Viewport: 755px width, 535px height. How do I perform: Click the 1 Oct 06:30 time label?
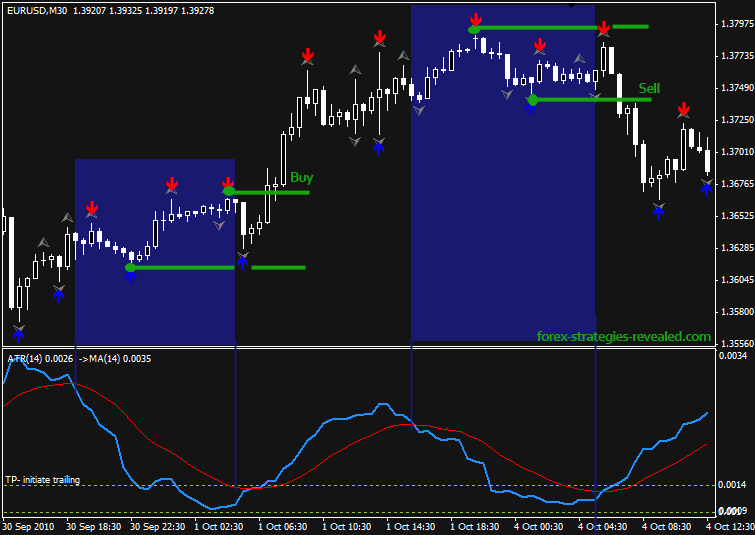click(x=283, y=526)
